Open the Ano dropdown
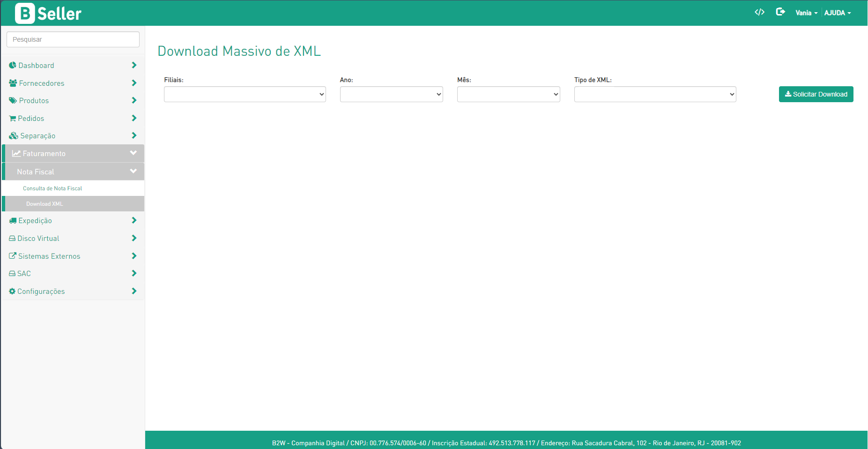Image resolution: width=868 pixels, height=449 pixels. (391, 94)
